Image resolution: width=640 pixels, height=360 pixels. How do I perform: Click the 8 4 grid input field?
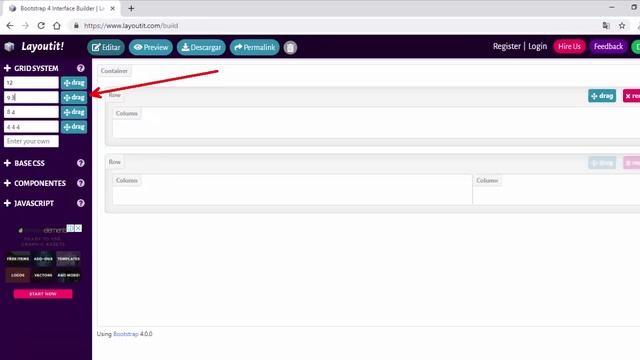31,112
